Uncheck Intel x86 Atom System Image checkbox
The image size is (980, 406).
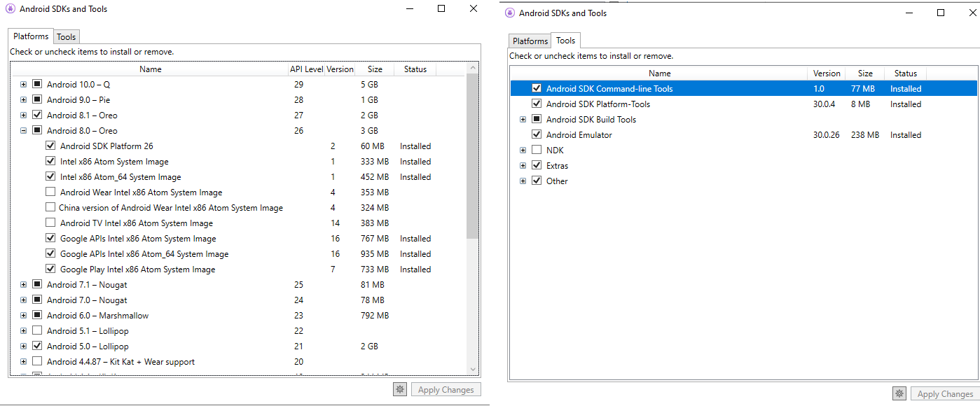(50, 162)
